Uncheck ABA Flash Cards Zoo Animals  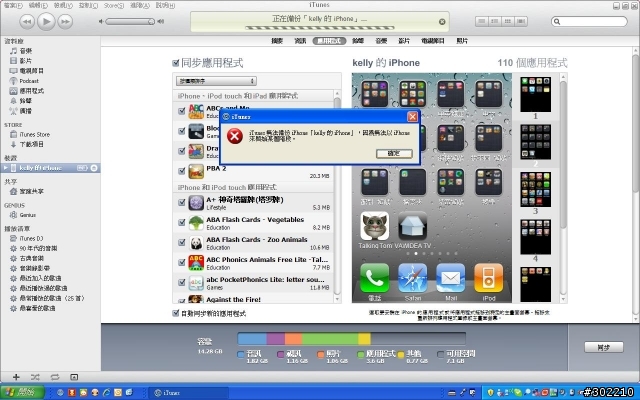182,242
